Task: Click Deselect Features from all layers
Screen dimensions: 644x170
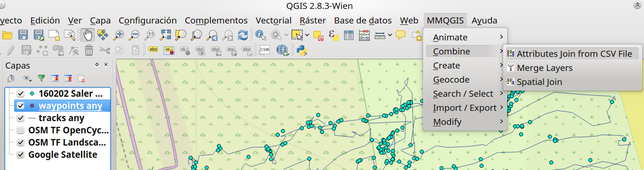Action: (x=318, y=35)
